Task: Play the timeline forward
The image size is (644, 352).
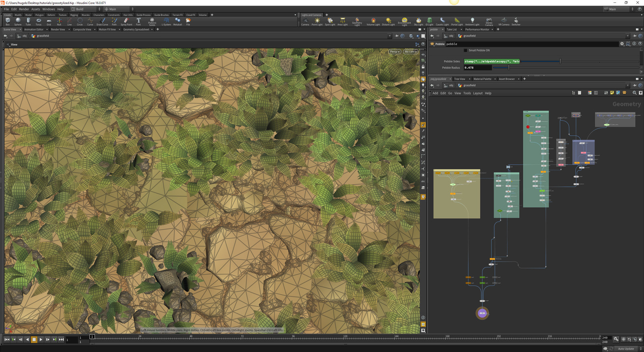Action: coord(41,340)
